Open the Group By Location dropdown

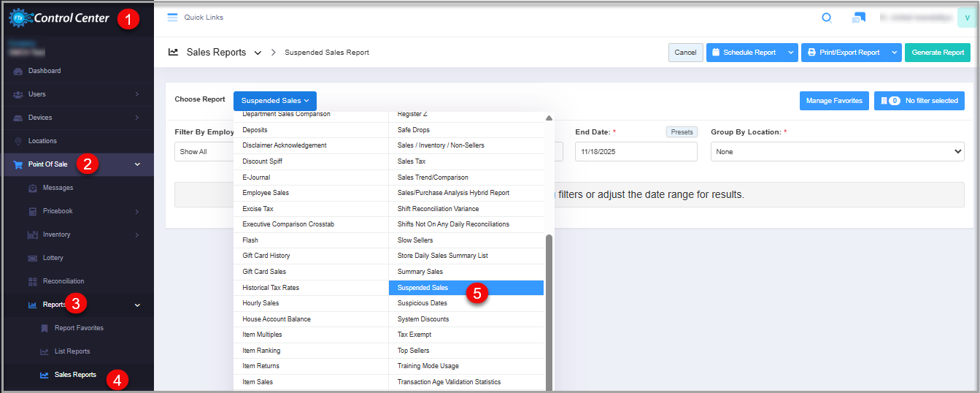[837, 152]
